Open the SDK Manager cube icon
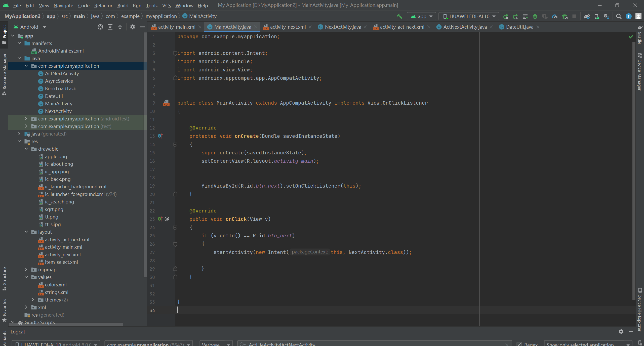Screen dimensions: 644x346 (606, 16)
